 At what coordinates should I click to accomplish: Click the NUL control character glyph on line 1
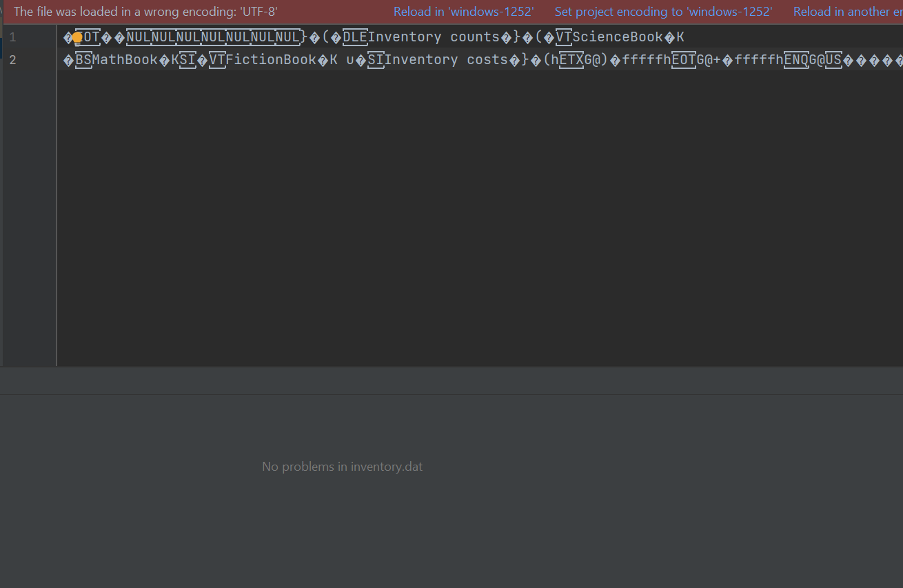(139, 37)
